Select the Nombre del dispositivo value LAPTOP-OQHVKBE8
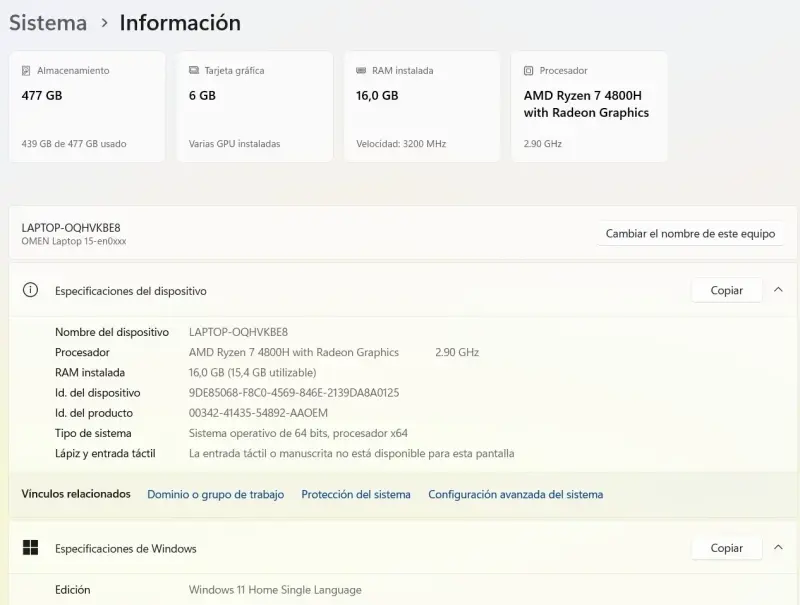 click(238, 332)
